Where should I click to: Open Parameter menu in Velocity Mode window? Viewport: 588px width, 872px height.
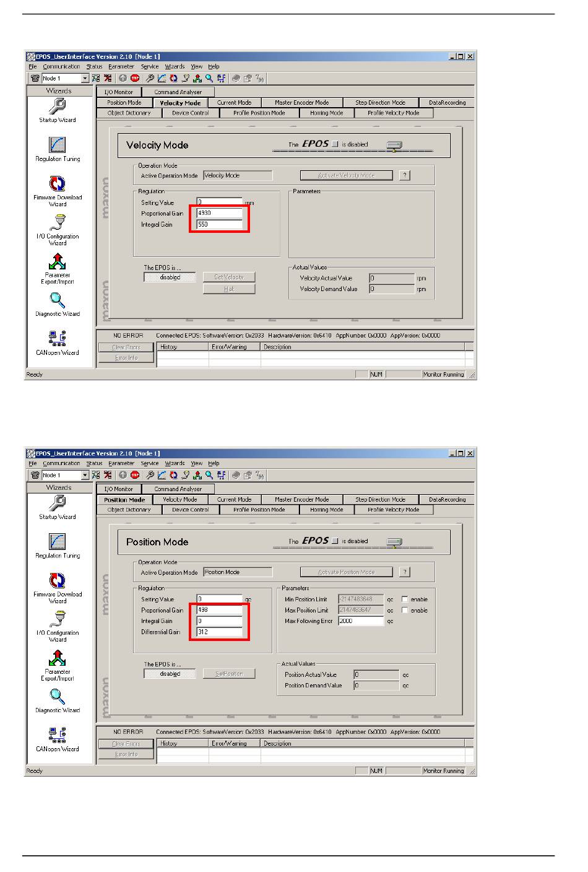(121, 66)
